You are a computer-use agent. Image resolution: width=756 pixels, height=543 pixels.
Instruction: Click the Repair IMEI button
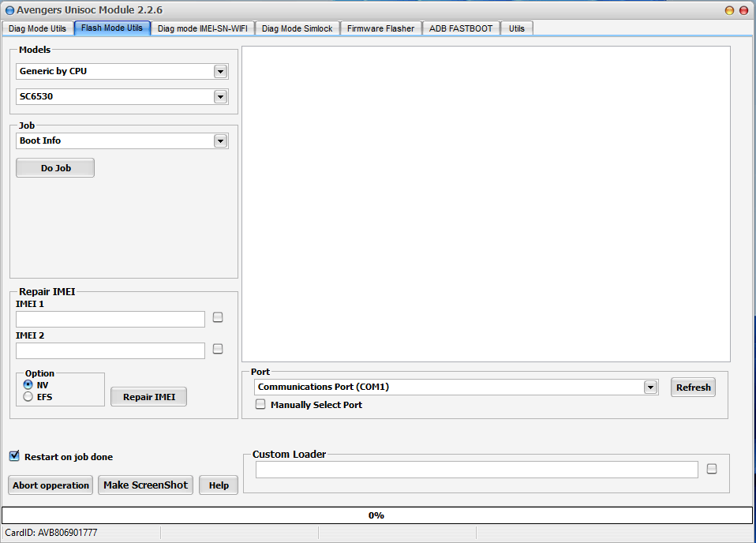coord(148,396)
